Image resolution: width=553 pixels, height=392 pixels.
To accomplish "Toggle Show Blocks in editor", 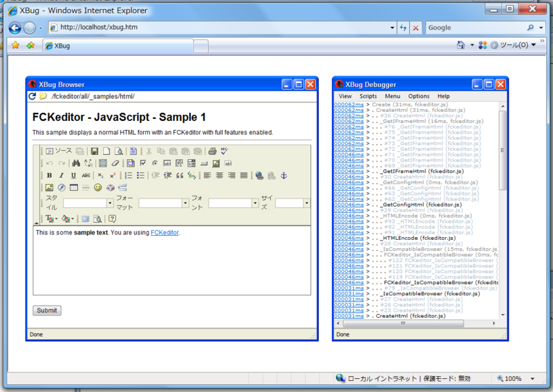I will (x=97, y=219).
